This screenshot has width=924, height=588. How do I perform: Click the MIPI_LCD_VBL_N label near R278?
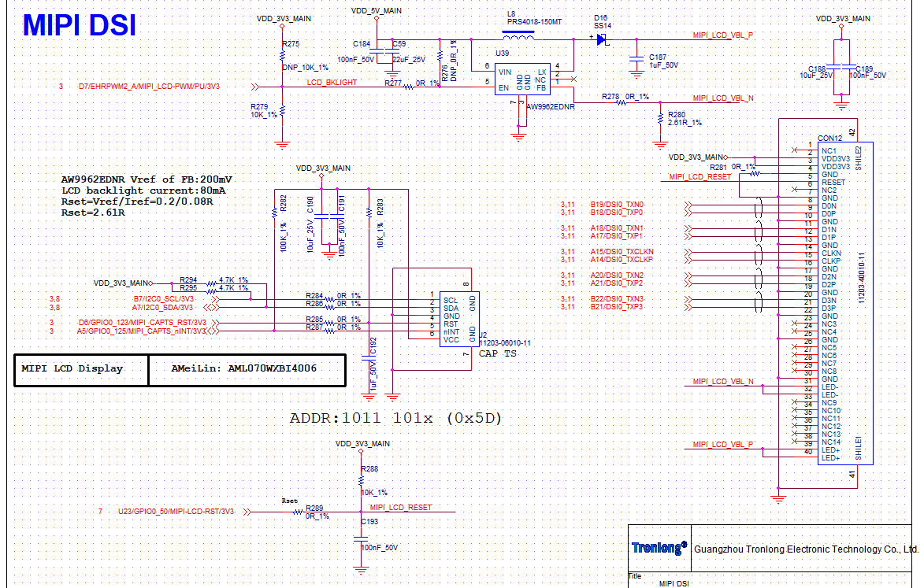tap(723, 98)
